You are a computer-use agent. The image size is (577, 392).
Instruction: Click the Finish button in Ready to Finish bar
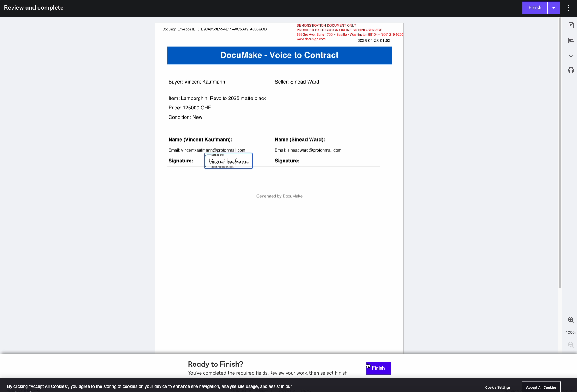tap(378, 368)
